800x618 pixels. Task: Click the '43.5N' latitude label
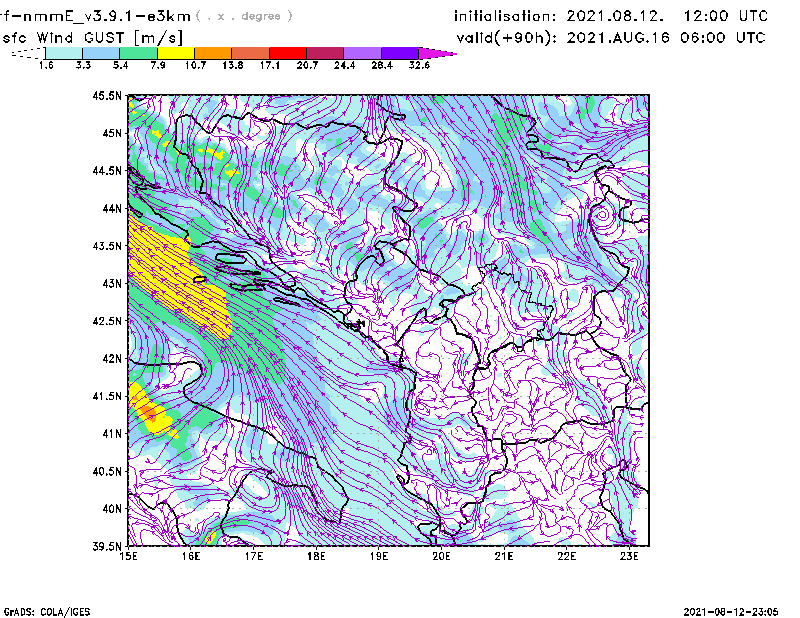[107, 246]
